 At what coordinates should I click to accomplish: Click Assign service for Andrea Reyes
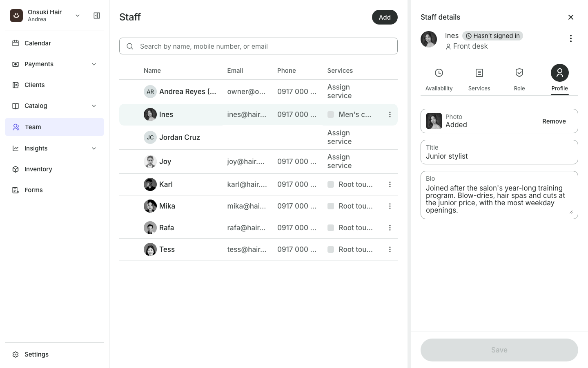click(x=339, y=92)
